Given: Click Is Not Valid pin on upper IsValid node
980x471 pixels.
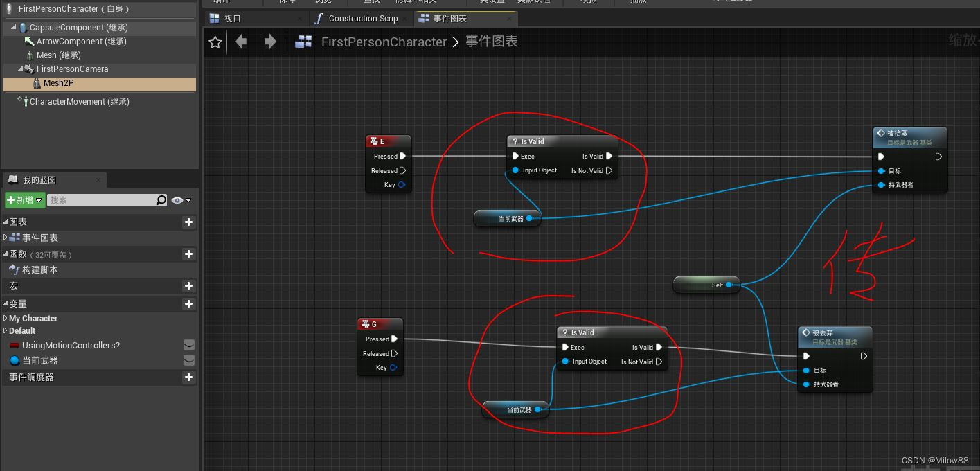Looking at the screenshot, I should click(609, 171).
